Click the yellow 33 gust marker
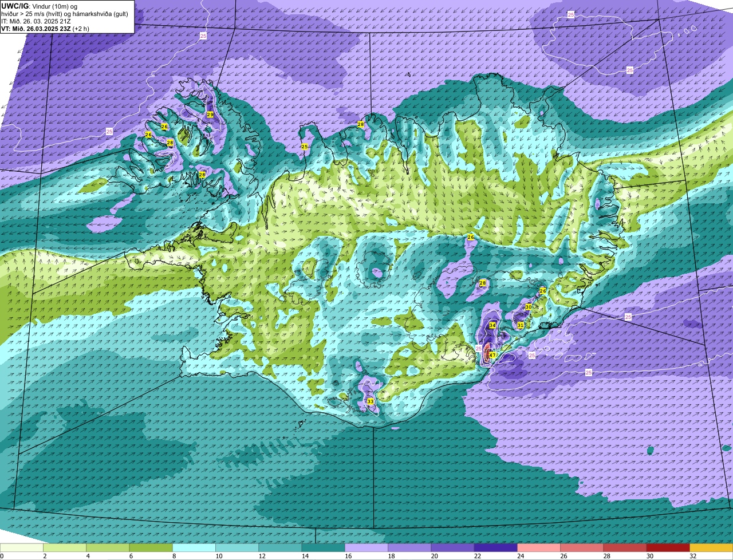The width and height of the screenshot is (733, 560). click(371, 401)
